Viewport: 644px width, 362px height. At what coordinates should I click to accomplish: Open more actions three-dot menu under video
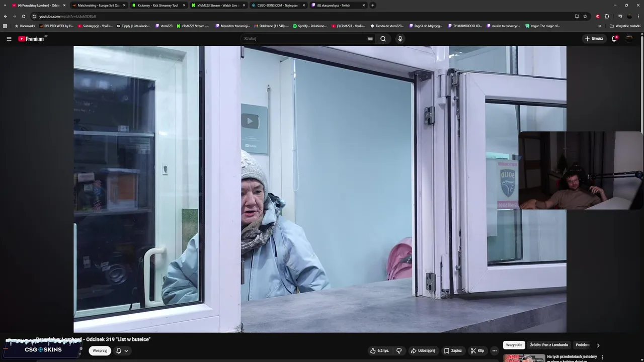495,350
